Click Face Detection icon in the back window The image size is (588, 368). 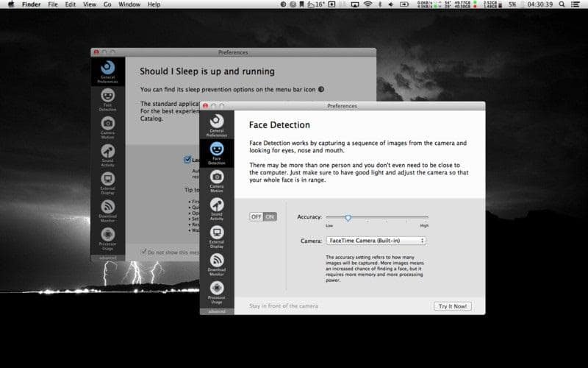pyautogui.click(x=108, y=98)
